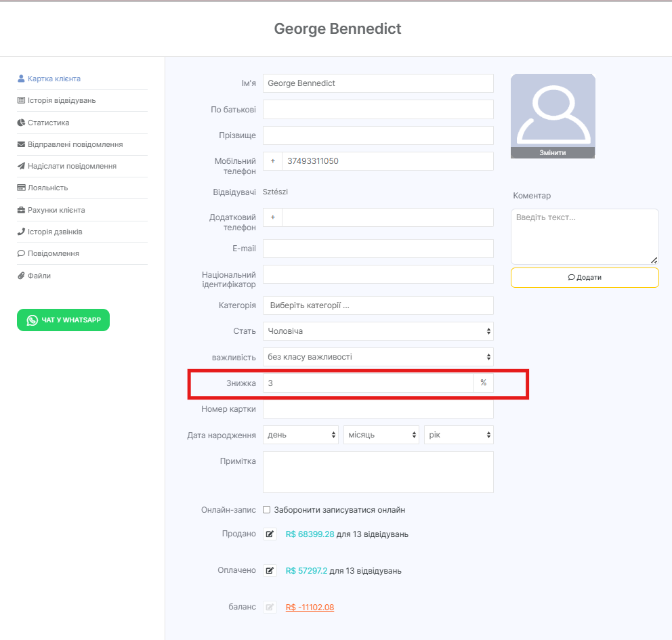Expand the місяць birth date dropdown

coord(381,435)
